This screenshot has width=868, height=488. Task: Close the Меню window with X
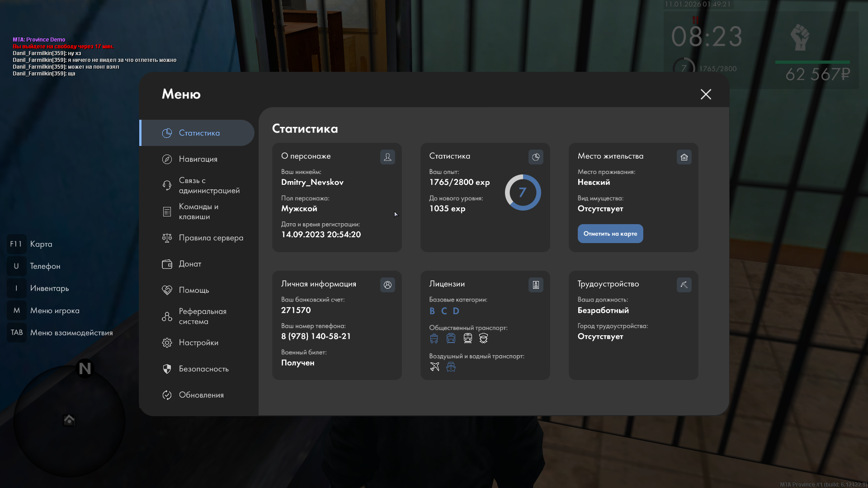[706, 94]
